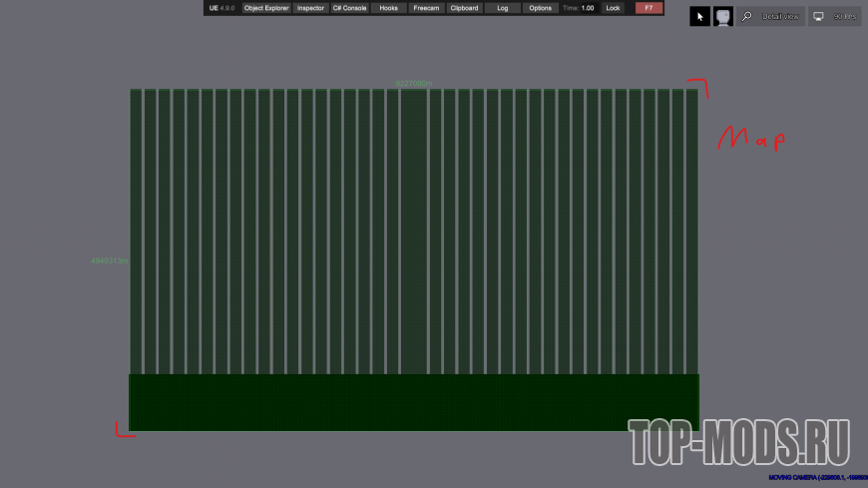Toggle the C# Console panel
The image size is (868, 488).
(x=349, y=8)
